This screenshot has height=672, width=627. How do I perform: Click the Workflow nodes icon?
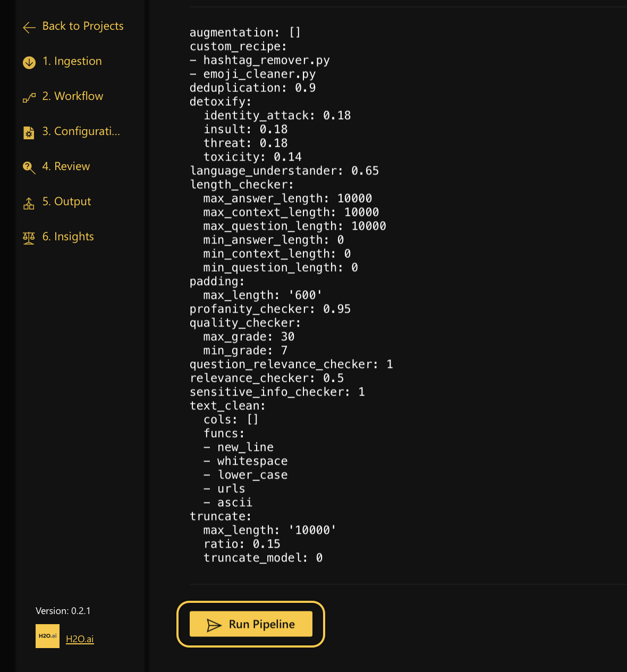point(29,97)
